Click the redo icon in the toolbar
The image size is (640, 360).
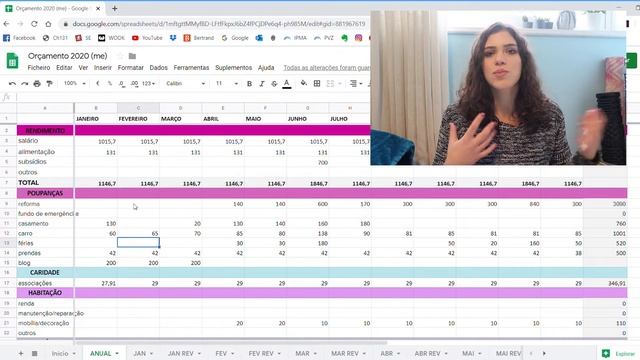[25, 84]
